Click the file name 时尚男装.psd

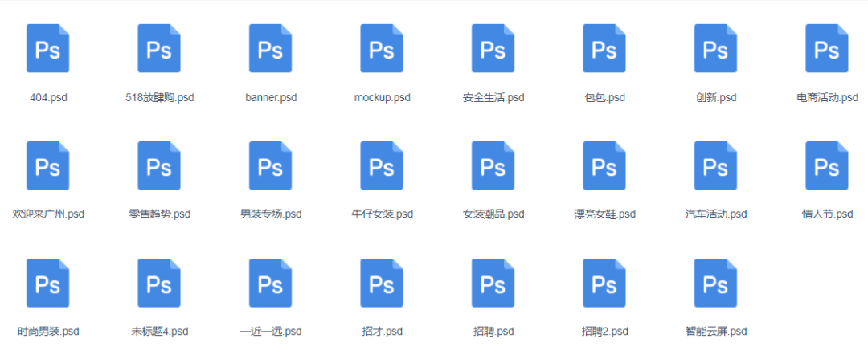pos(48,332)
